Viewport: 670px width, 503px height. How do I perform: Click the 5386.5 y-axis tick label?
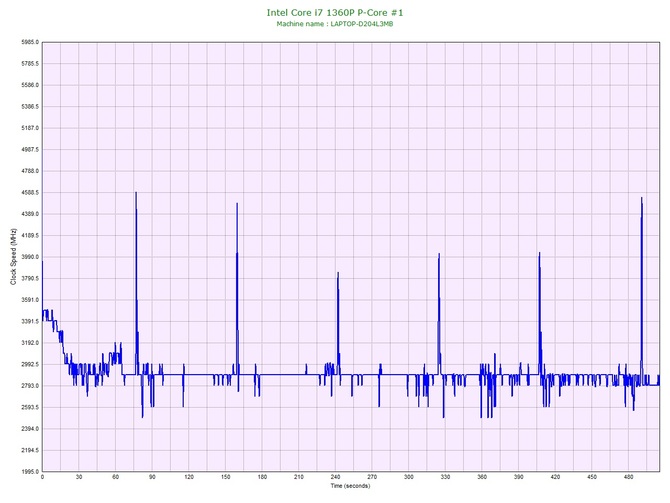tap(30, 106)
